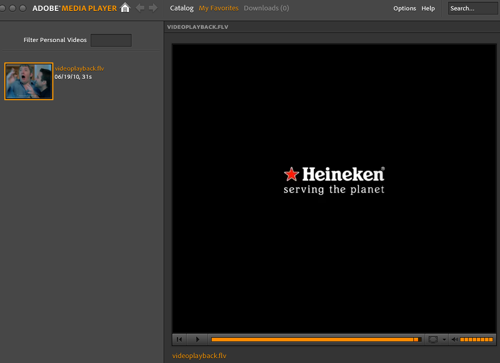Focus the Search field
Image resolution: width=500 pixels, height=363 pixels.
pos(473,8)
